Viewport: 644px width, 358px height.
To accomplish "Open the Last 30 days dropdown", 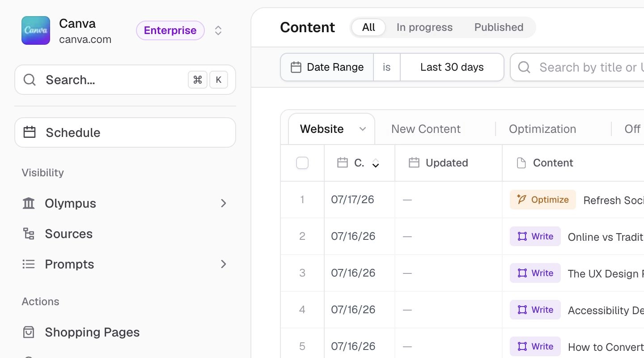I will [x=452, y=67].
